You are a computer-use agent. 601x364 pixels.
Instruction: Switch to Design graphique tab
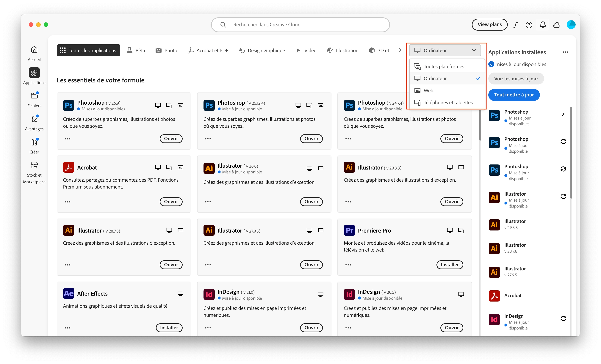[262, 51]
